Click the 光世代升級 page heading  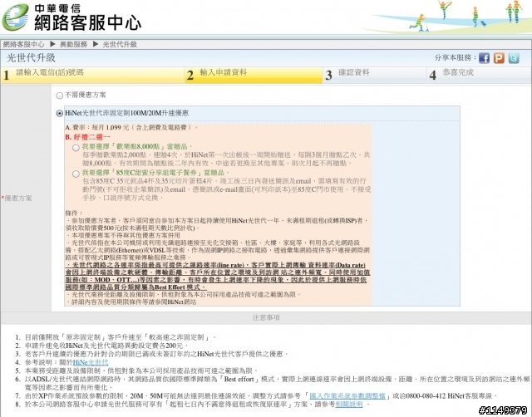[31, 57]
